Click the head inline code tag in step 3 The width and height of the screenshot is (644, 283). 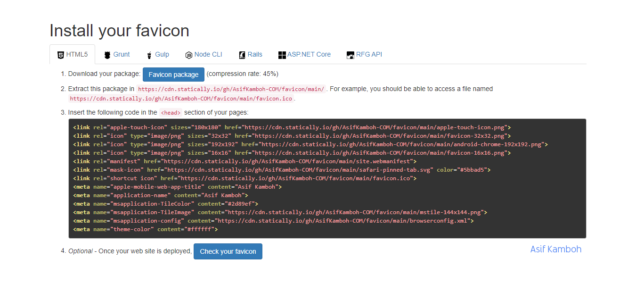pos(170,112)
